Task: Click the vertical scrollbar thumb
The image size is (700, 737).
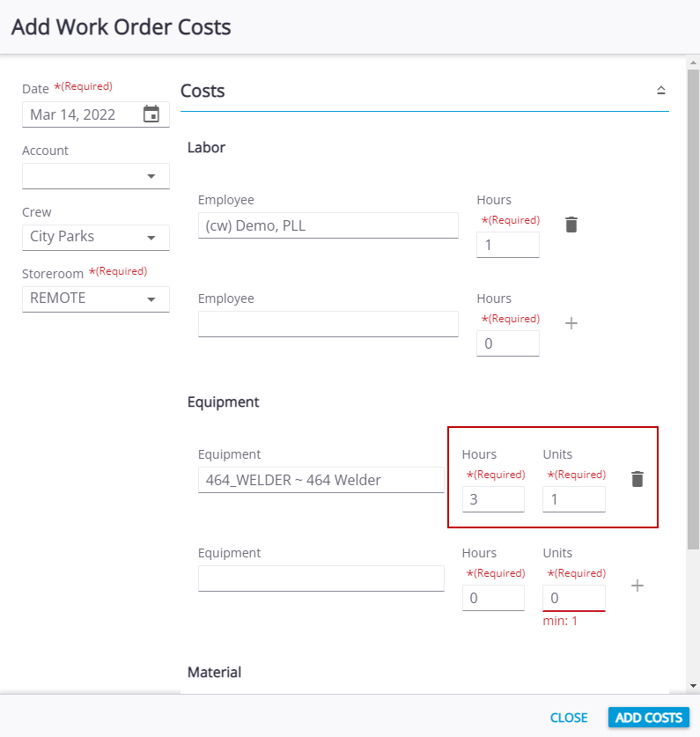Action: pyautogui.click(x=694, y=309)
